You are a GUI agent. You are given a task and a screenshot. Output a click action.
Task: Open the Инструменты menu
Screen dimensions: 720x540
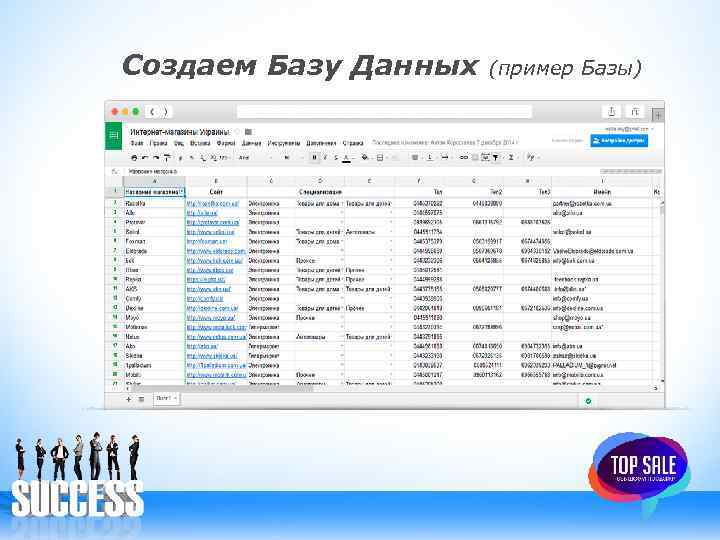(284, 143)
